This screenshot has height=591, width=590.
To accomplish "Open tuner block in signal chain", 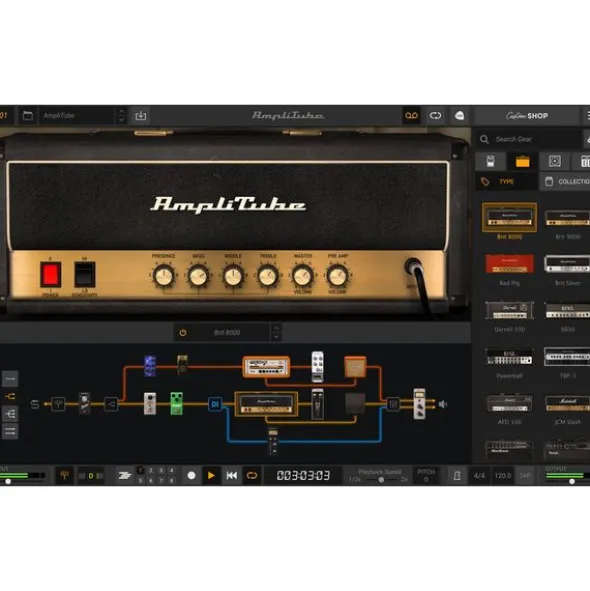I will (x=58, y=404).
